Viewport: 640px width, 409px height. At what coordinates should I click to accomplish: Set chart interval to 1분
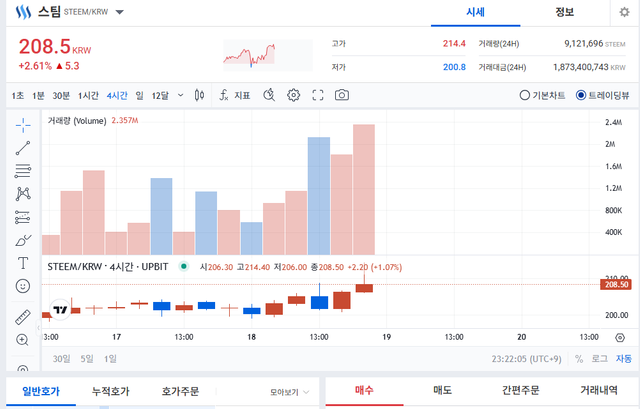click(x=38, y=96)
